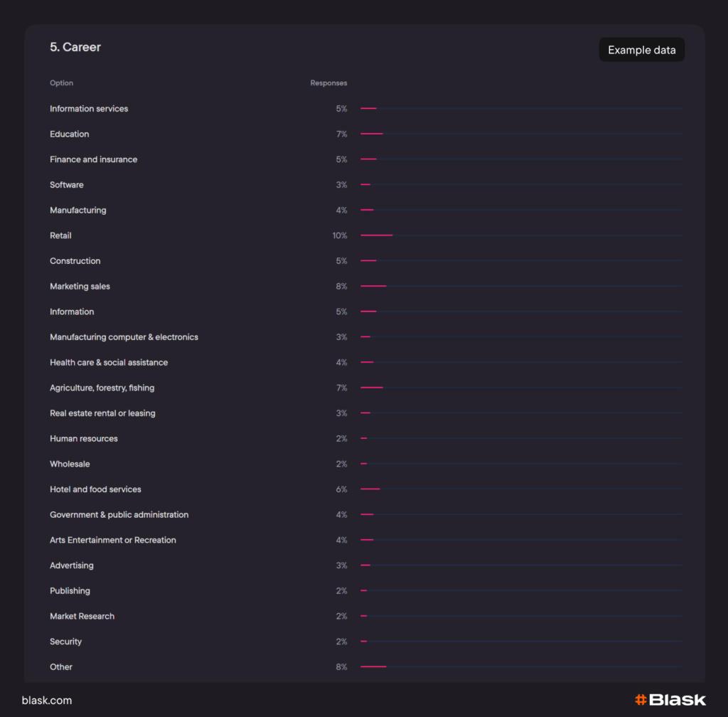The image size is (728, 717).
Task: Click the Blask logo icon
Action: pos(641,700)
